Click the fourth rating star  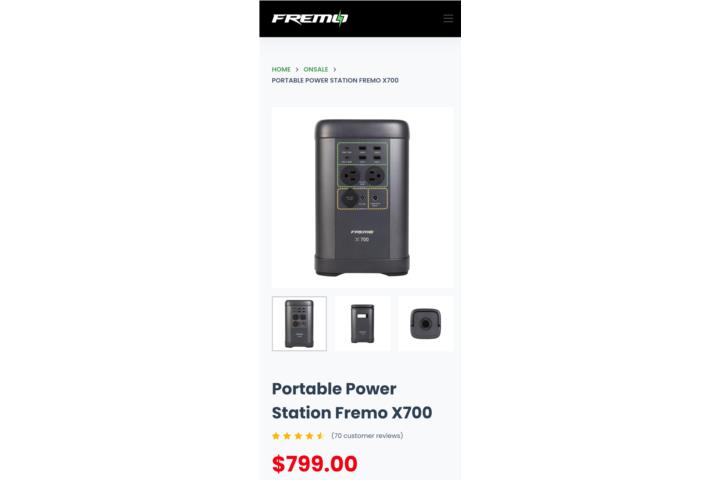[309, 435]
